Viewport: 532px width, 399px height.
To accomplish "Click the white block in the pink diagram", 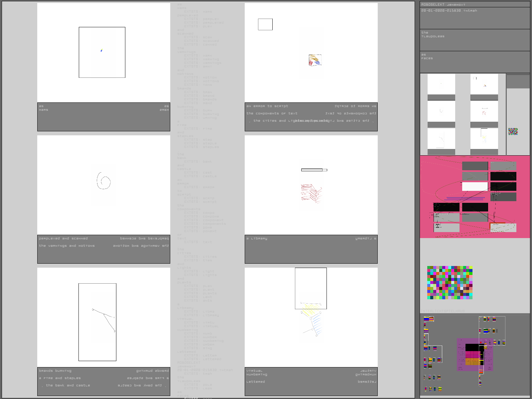I will (x=475, y=187).
